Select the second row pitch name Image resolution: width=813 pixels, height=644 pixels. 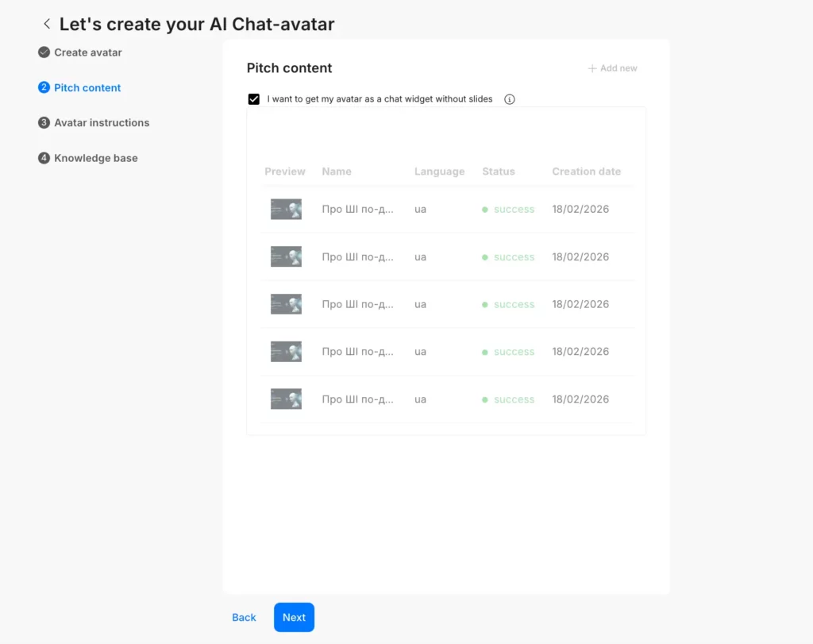(357, 257)
